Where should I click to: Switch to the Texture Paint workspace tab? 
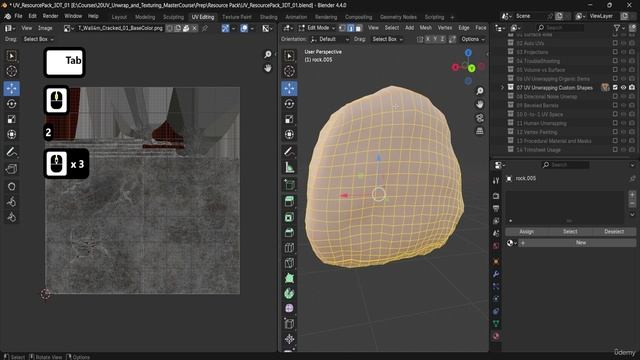[237, 17]
